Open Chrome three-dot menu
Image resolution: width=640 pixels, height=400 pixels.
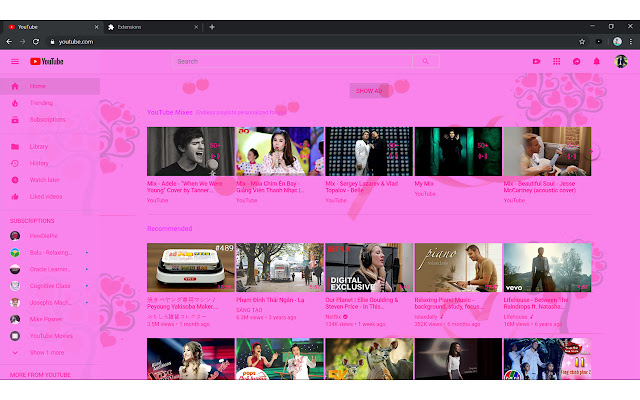point(630,41)
